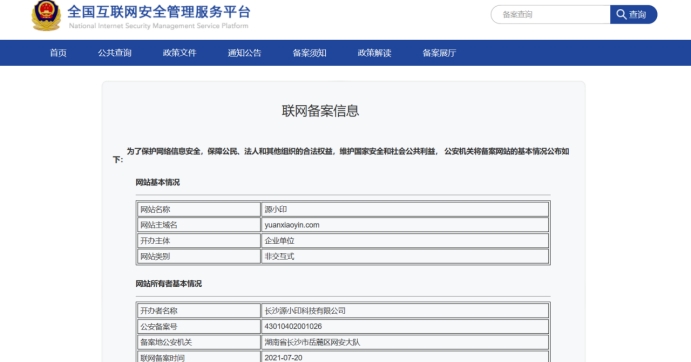The width and height of the screenshot is (691, 362).
Task: Click the 网站所有者基本情况 section heading
Action: click(x=169, y=284)
